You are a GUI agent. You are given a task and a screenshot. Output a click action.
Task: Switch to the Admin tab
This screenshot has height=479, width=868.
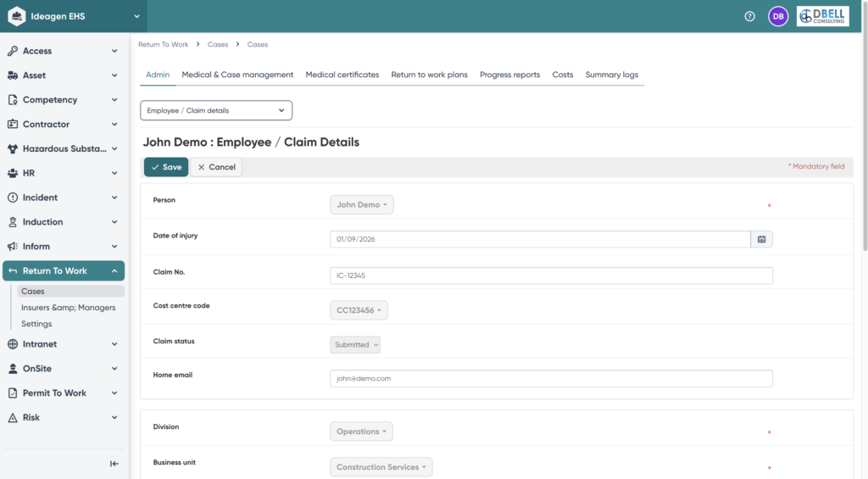[158, 75]
